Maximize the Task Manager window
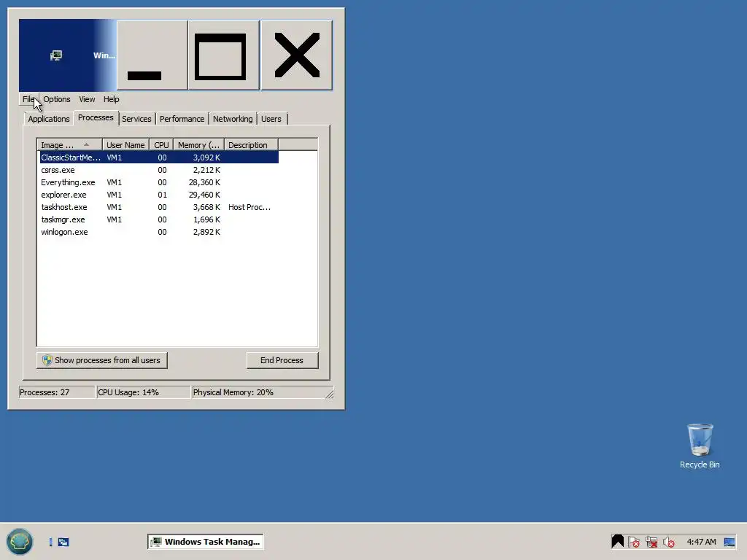747x560 pixels. (x=223, y=55)
